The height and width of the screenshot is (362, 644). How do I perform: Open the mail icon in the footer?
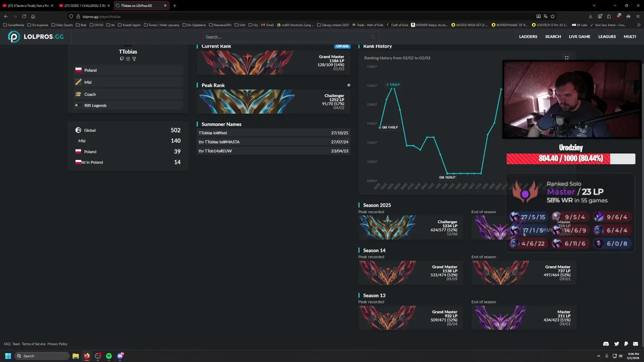coord(635,344)
